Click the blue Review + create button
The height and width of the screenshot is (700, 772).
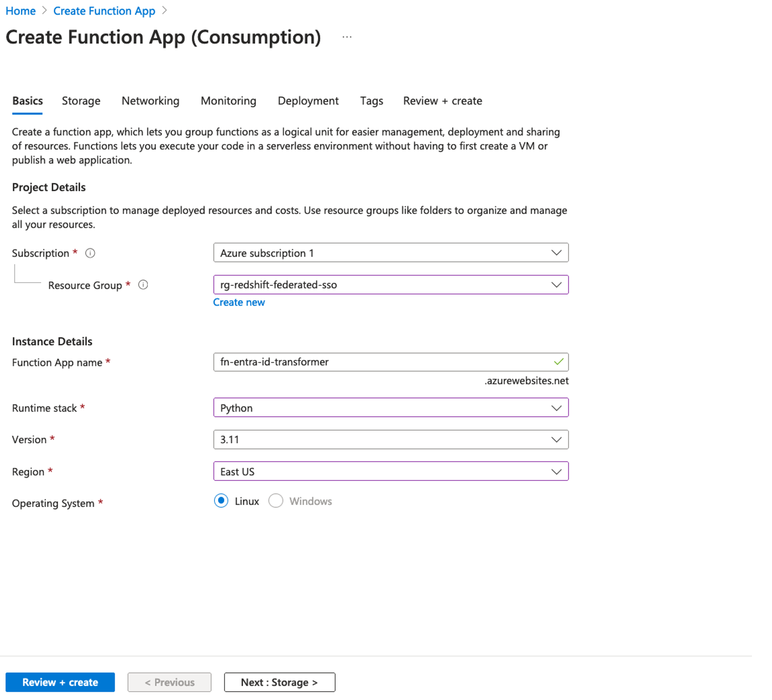(x=60, y=682)
